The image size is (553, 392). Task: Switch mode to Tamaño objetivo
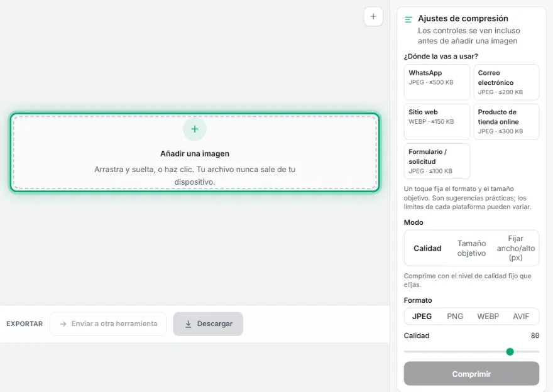click(471, 248)
